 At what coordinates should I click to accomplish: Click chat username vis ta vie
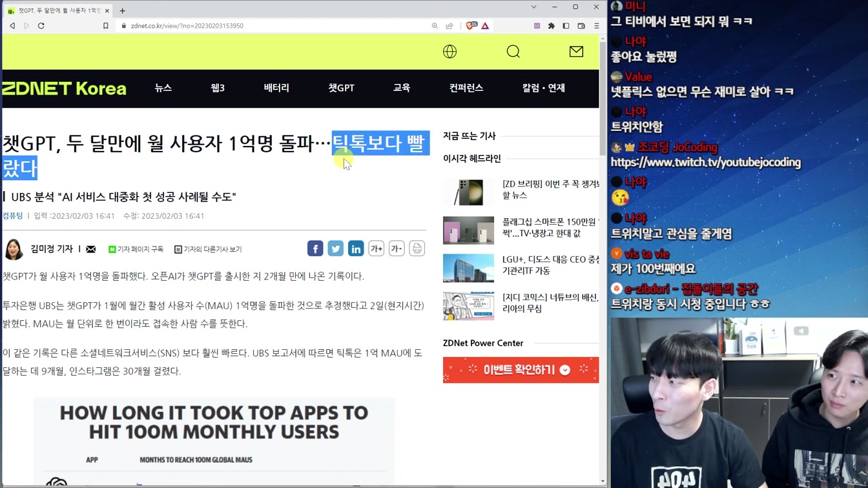click(x=646, y=254)
